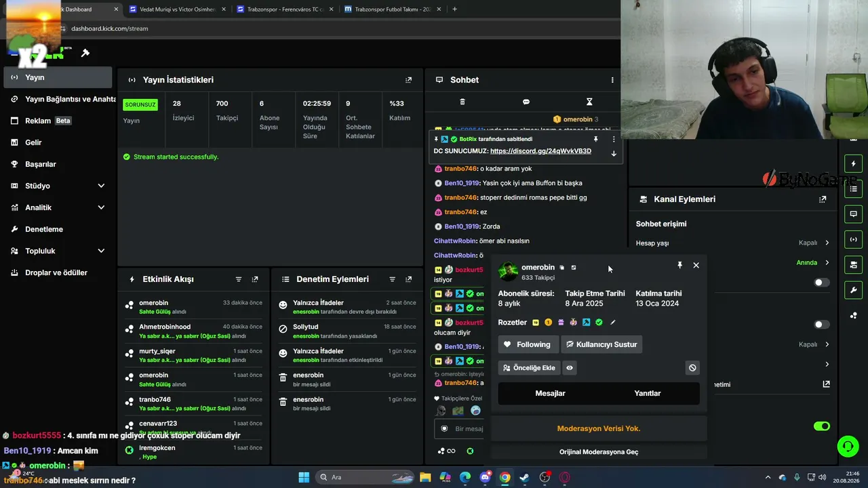This screenshot has height=488, width=868.
Task: Open the pinned BotRix message options menu
Action: point(614,139)
